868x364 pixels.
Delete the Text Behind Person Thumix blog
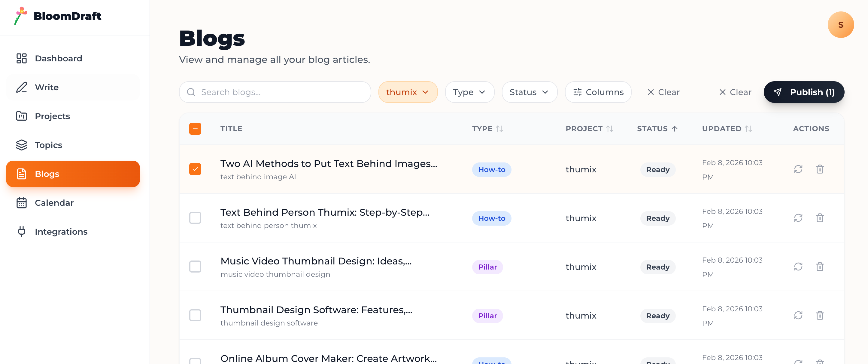(819, 218)
